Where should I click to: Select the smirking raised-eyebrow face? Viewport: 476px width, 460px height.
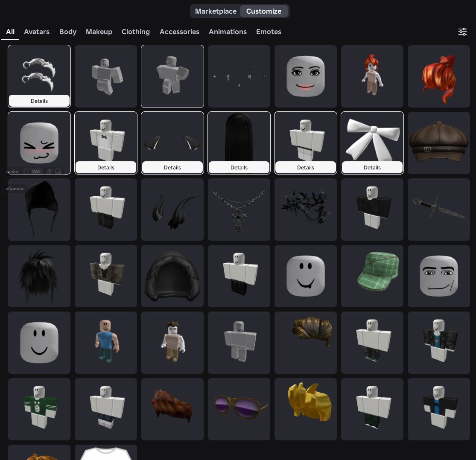[439, 276]
